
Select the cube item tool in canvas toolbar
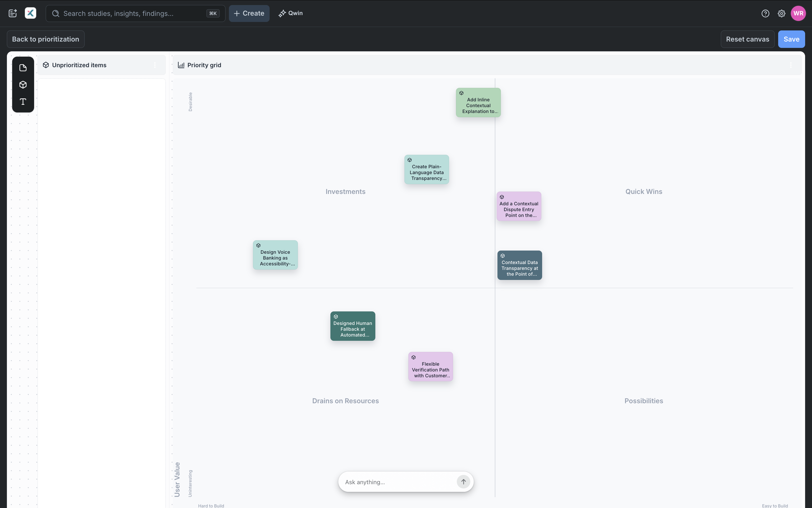(23, 85)
